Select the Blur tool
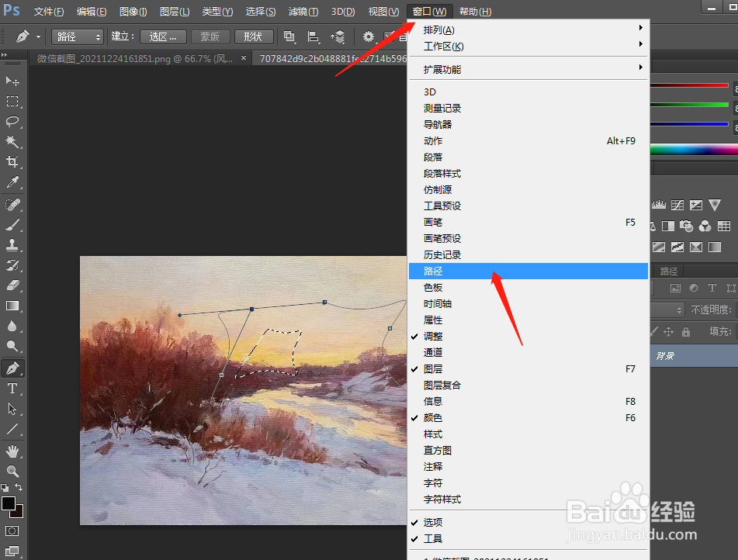This screenshot has width=738, height=560. [x=12, y=326]
